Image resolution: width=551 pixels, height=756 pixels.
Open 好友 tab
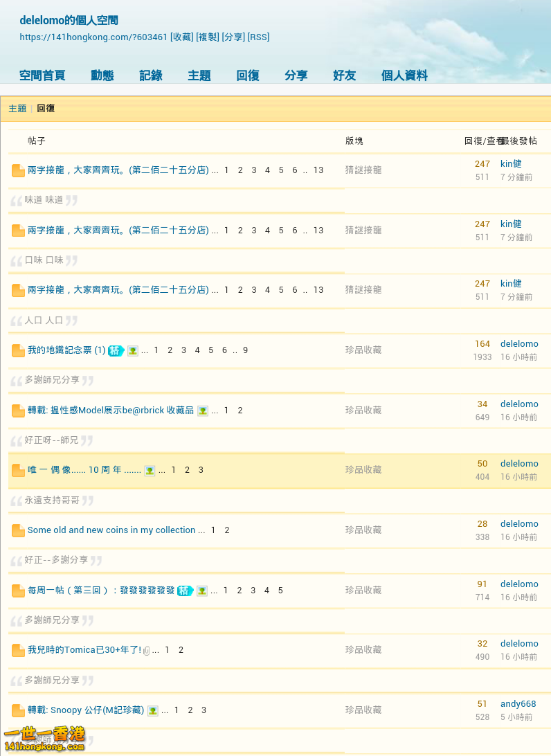tap(344, 75)
